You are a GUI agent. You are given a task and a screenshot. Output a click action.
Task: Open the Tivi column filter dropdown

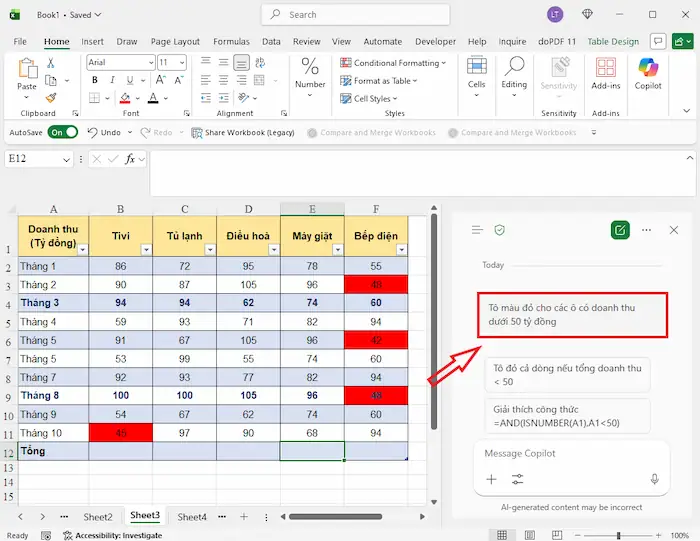146,250
